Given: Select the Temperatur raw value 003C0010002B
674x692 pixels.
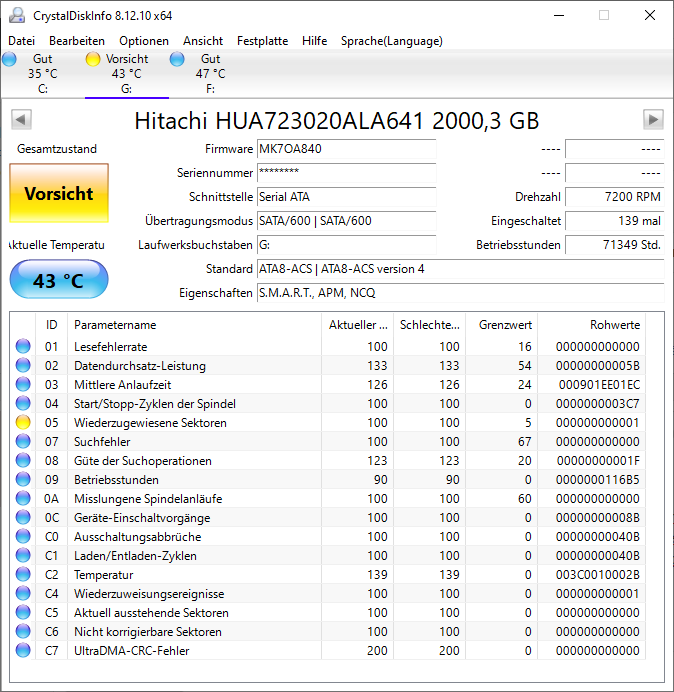Looking at the screenshot, I should 598,575.
